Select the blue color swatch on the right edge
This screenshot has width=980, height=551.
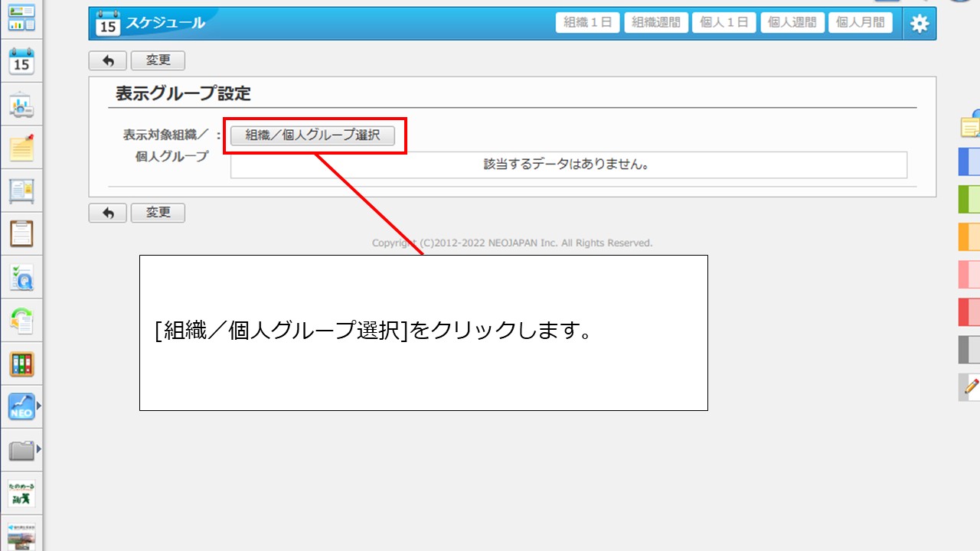[x=971, y=161]
